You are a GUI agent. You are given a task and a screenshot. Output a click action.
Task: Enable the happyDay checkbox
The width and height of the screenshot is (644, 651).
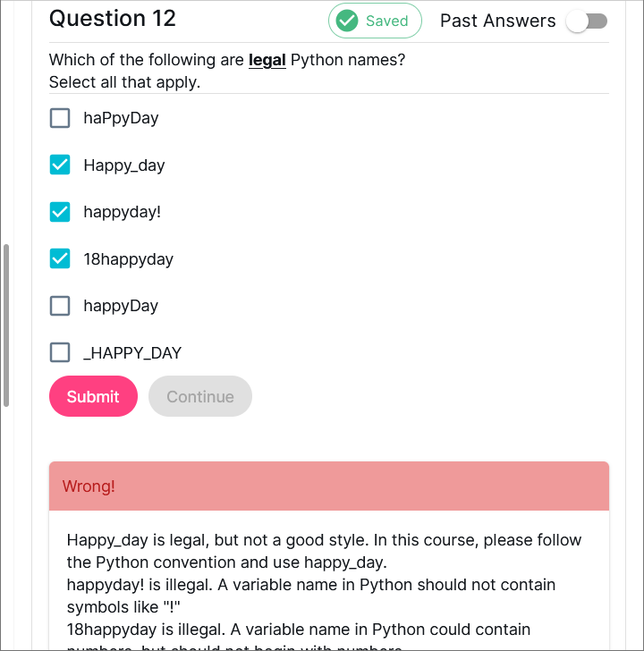[x=60, y=306]
